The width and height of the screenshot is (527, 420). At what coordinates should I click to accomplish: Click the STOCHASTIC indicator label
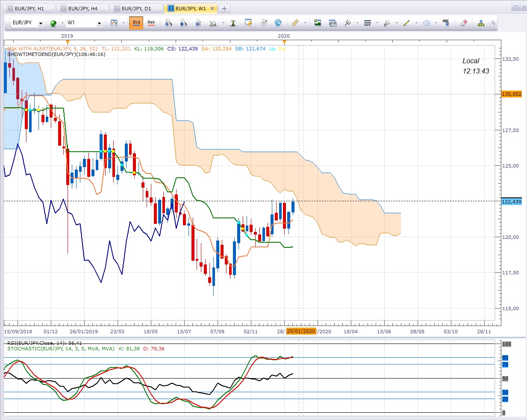61,349
